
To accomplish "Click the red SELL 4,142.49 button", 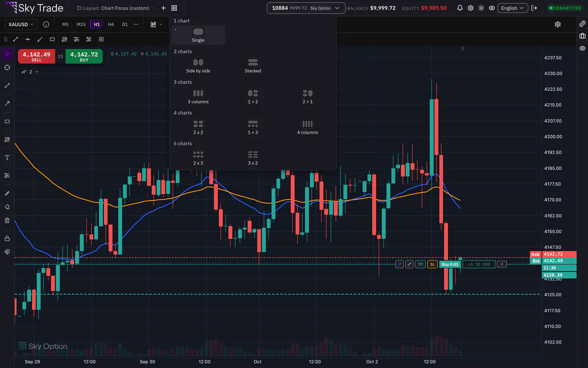I will tap(36, 57).
